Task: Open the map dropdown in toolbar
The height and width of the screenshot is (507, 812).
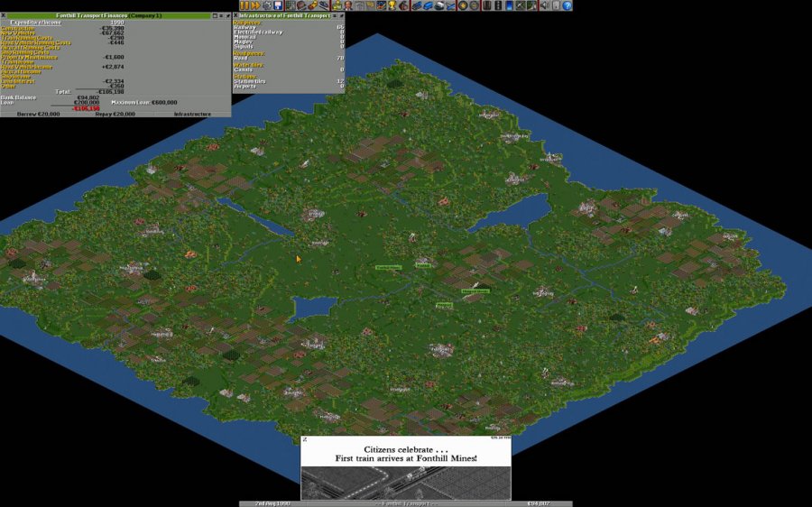Action: 291,5
